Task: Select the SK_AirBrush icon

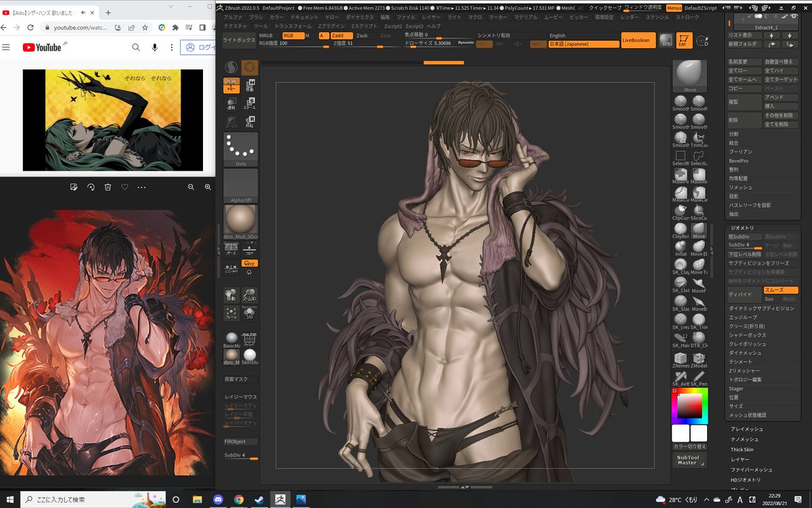Action: pyautogui.click(x=681, y=378)
